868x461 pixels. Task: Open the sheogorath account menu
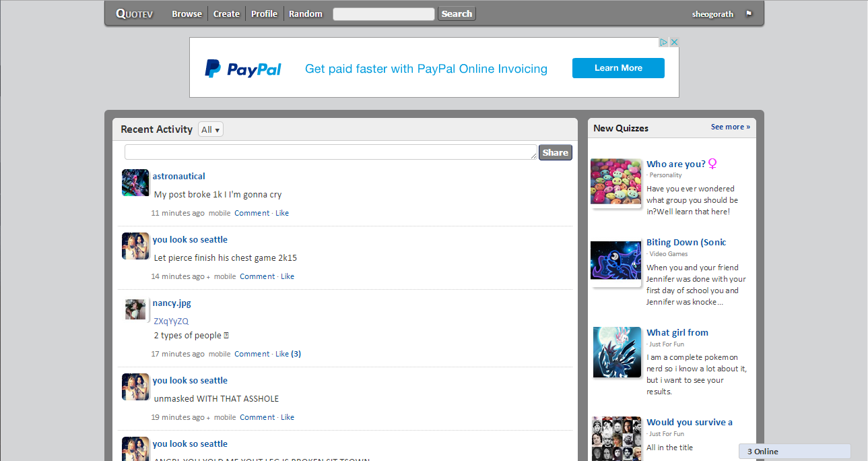(x=712, y=14)
